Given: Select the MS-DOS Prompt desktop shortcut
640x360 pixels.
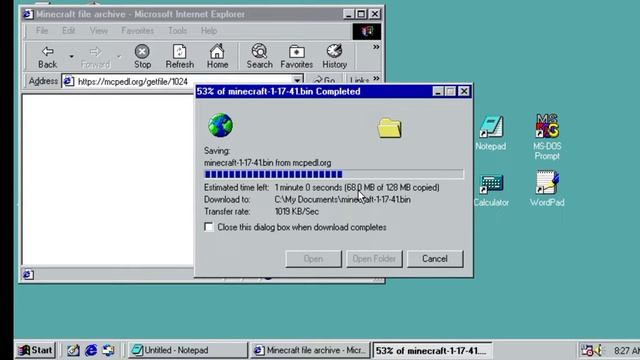Looking at the screenshot, I should 547,137.
